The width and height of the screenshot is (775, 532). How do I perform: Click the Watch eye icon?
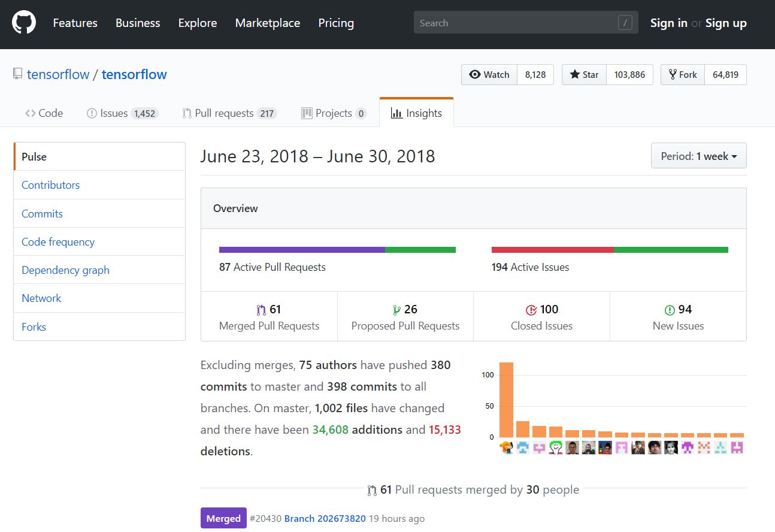[x=475, y=74]
